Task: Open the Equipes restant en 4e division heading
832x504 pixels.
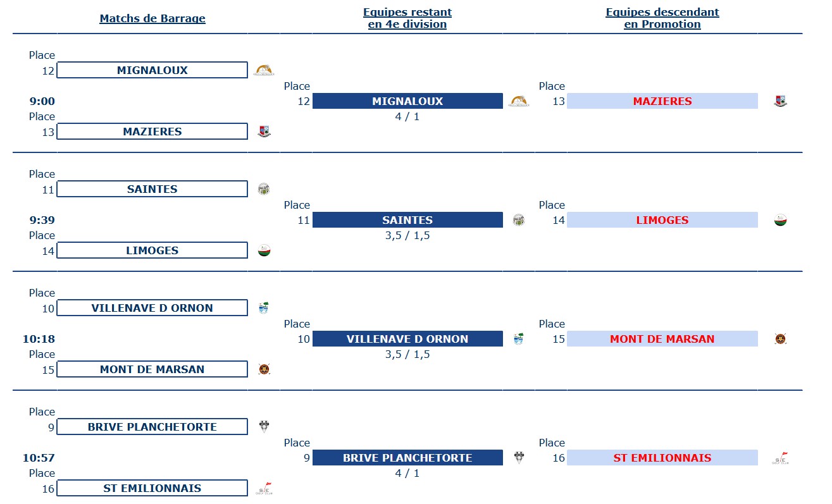Action: point(407,18)
